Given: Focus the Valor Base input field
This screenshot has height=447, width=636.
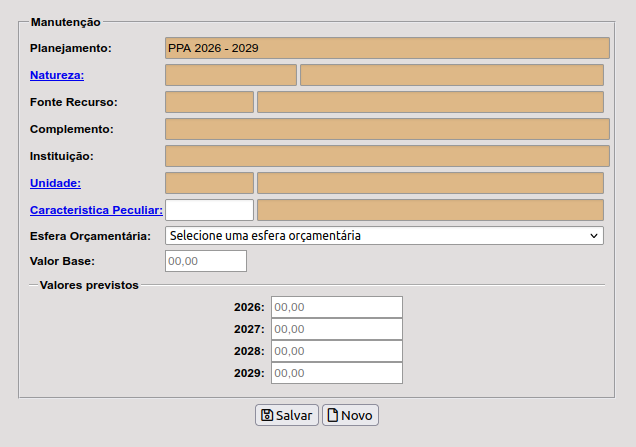Looking at the screenshot, I should click(205, 261).
